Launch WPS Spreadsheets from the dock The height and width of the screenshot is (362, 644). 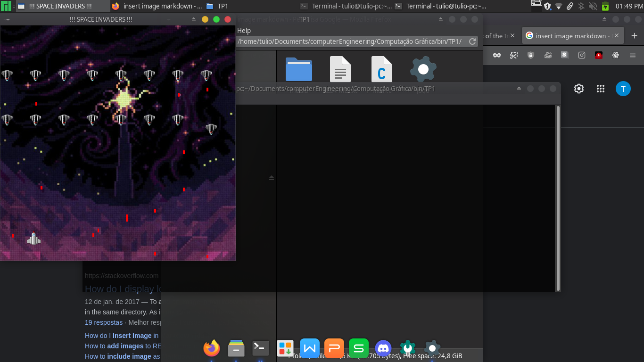359,348
